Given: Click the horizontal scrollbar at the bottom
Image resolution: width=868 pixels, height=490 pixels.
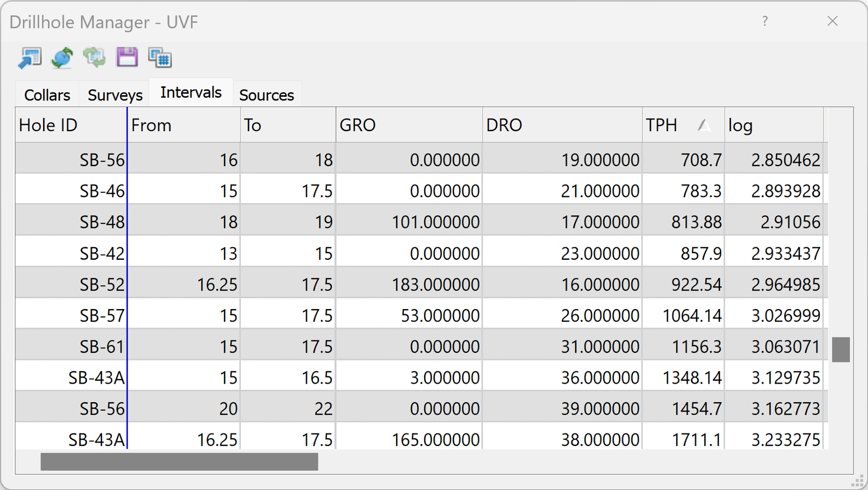Looking at the screenshot, I should coord(178,461).
